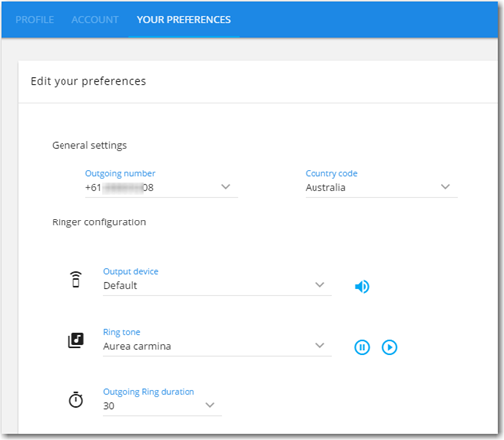
Task: Open the Ring tone chevron
Action: (x=319, y=345)
